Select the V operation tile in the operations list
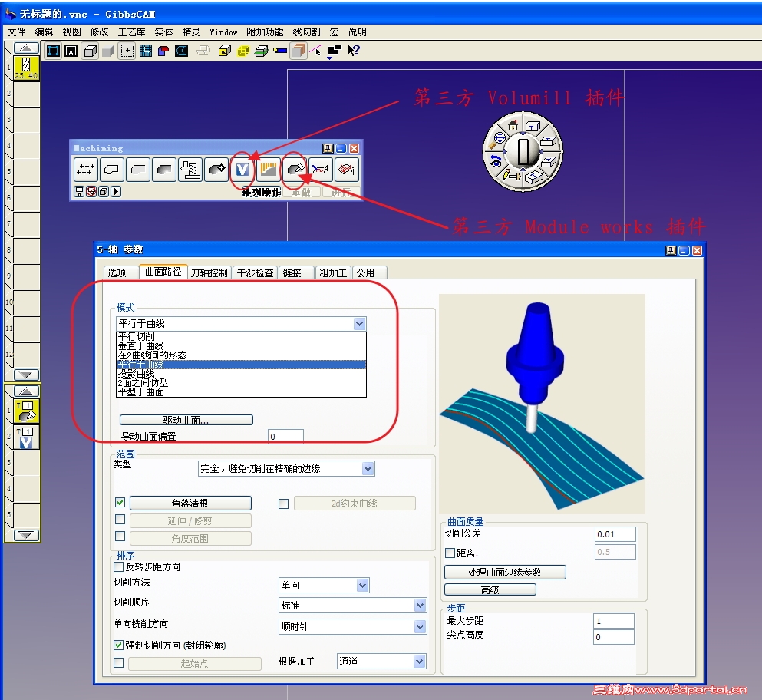The image size is (762, 700). pos(26,437)
